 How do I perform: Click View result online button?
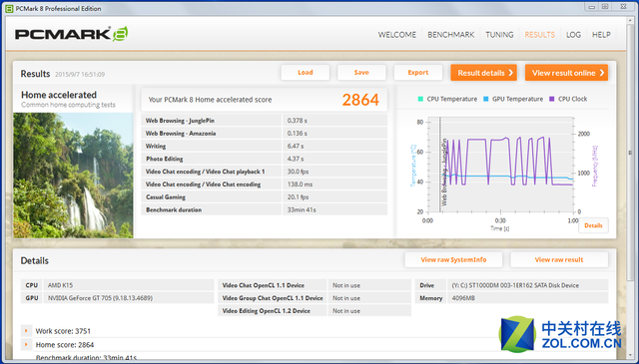click(x=566, y=73)
